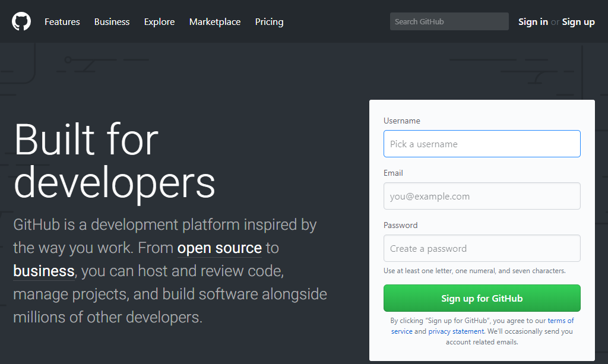Viewport: 608px width, 364px height.
Task: Open the privacy statement link
Action: pos(456,331)
